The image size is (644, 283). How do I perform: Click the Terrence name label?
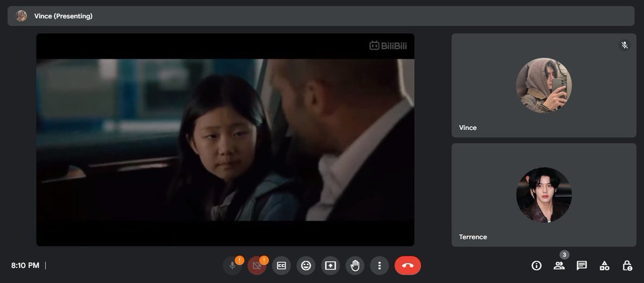[x=473, y=237]
